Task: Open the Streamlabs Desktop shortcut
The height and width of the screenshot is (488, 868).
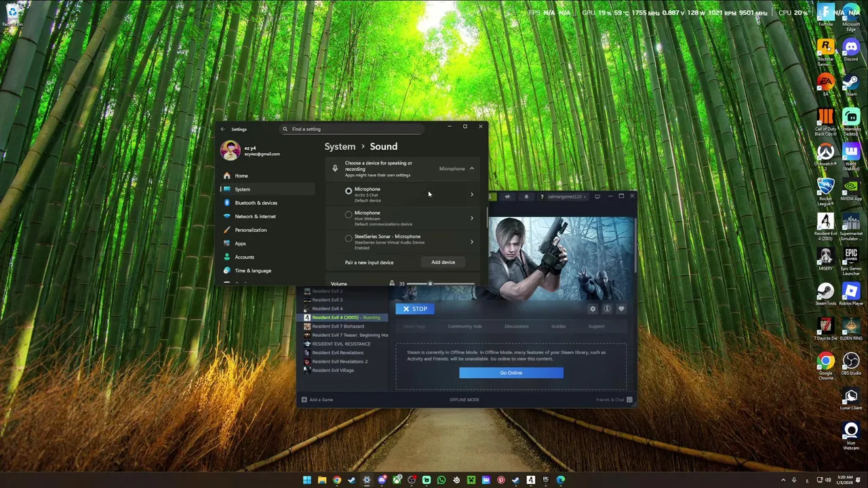Action: tap(850, 122)
